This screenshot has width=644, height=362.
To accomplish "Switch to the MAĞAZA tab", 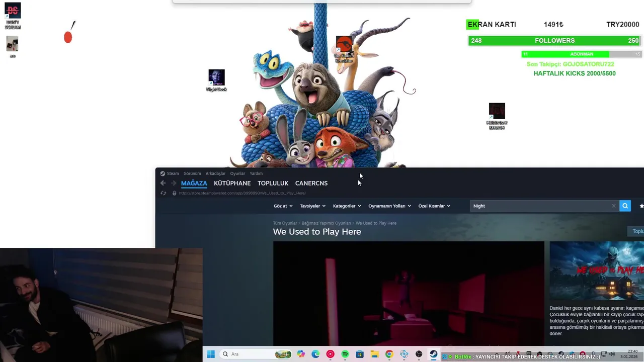I will 194,183.
